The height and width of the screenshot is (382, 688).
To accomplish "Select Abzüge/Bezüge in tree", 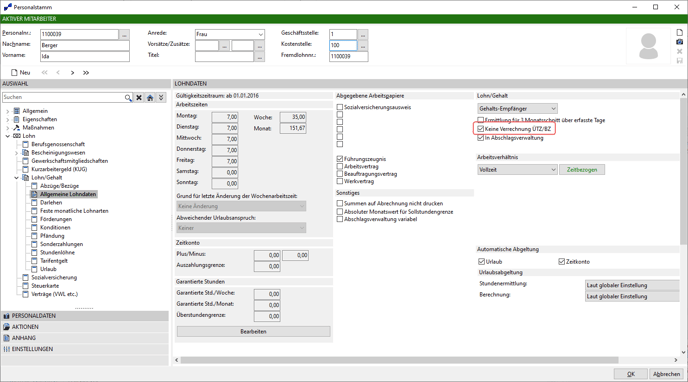I will [59, 186].
